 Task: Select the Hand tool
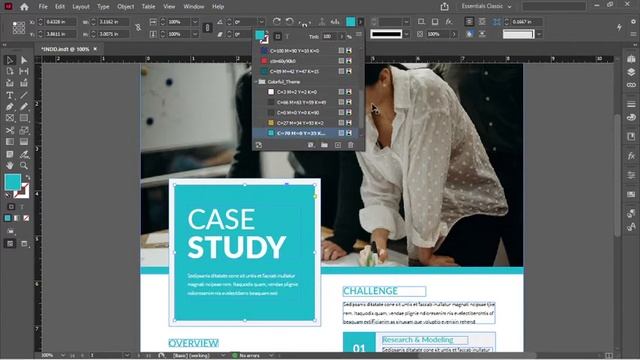coord(10,165)
